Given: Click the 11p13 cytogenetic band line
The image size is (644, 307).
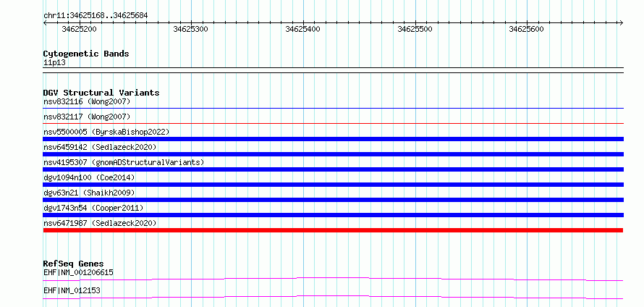Looking at the screenshot, I should click(333, 70).
